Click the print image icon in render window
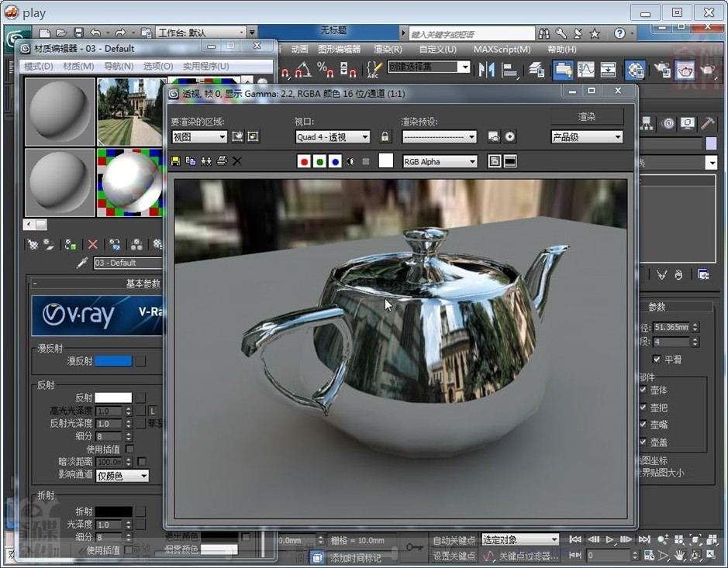The image size is (728, 568). click(222, 161)
